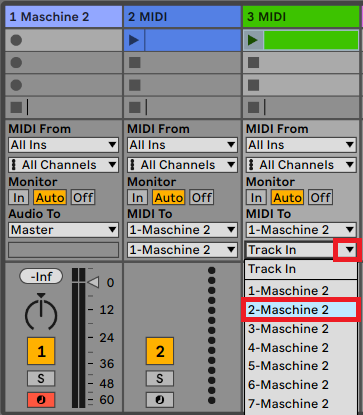363x415 pixels.
Task: Arm recording on track 2
Action: [x=160, y=400]
